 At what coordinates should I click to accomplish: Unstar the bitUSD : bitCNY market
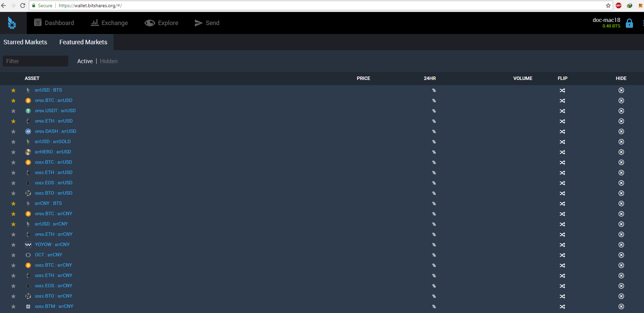pos(13,224)
